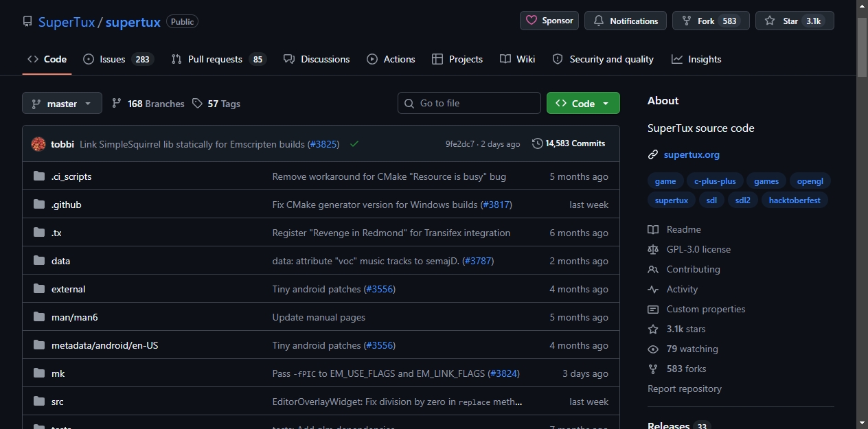The width and height of the screenshot is (868, 429).
Task: Focus the Go to file search field
Action: click(x=469, y=103)
